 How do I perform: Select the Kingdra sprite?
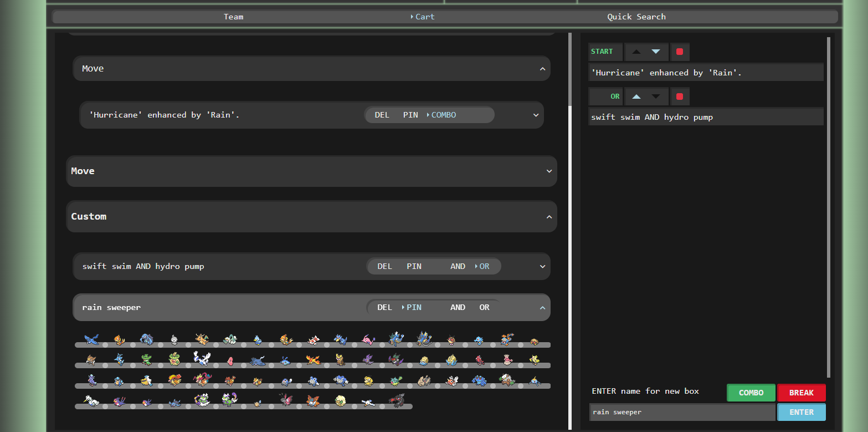pyautogui.click(x=119, y=359)
